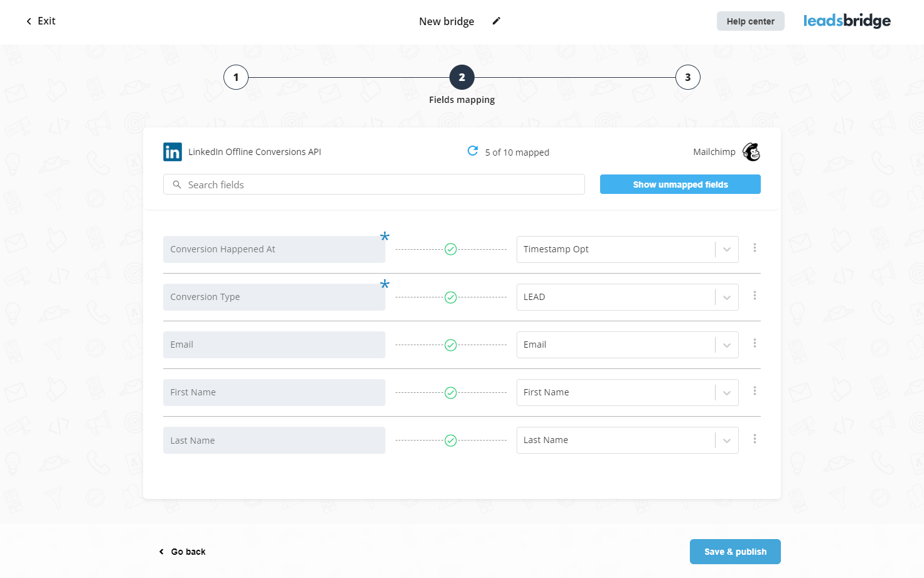Click the Last Name source field
The width and height of the screenshot is (924, 578).
[274, 441]
